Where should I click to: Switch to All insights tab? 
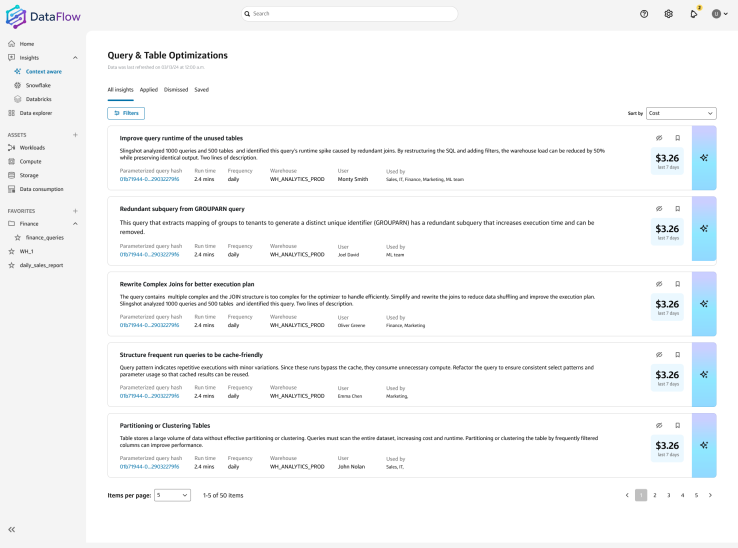(120, 89)
